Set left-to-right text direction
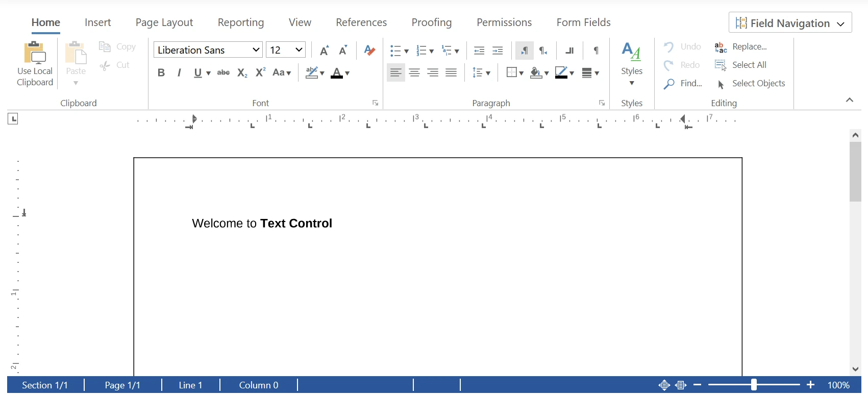The width and height of the screenshot is (868, 395). [525, 51]
